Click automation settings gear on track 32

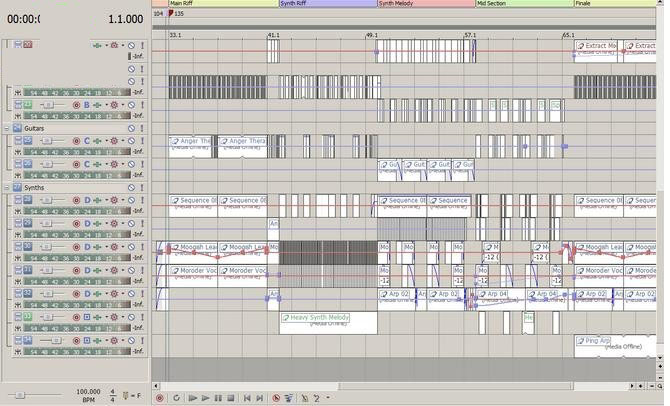(x=114, y=294)
